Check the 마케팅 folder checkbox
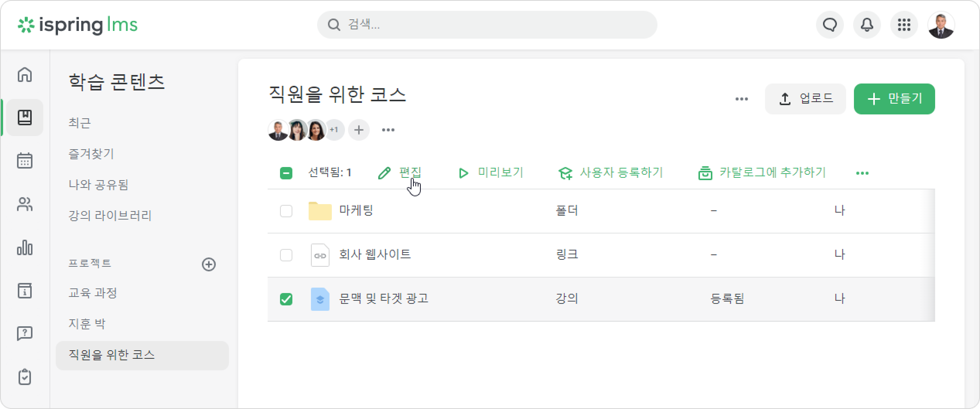The height and width of the screenshot is (409, 980). [286, 211]
